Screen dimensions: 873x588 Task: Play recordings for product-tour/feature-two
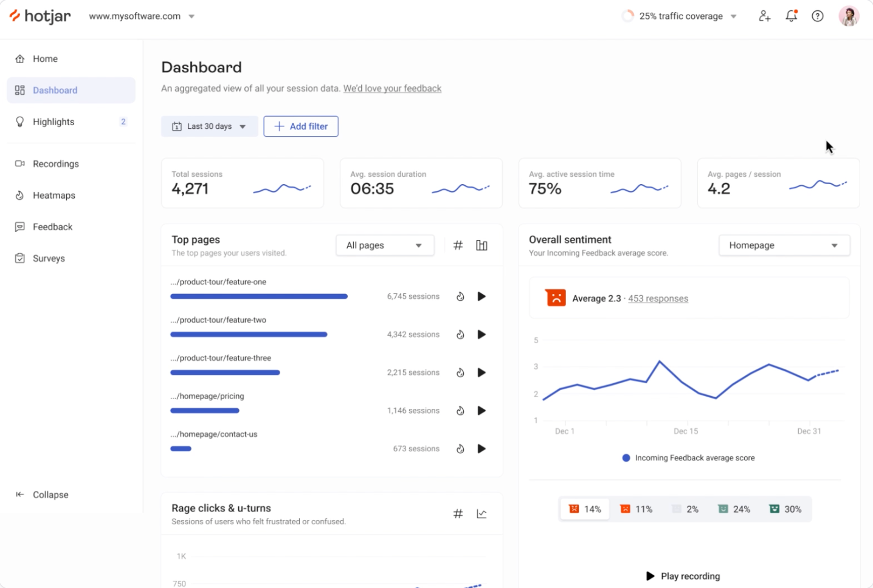[x=481, y=335]
